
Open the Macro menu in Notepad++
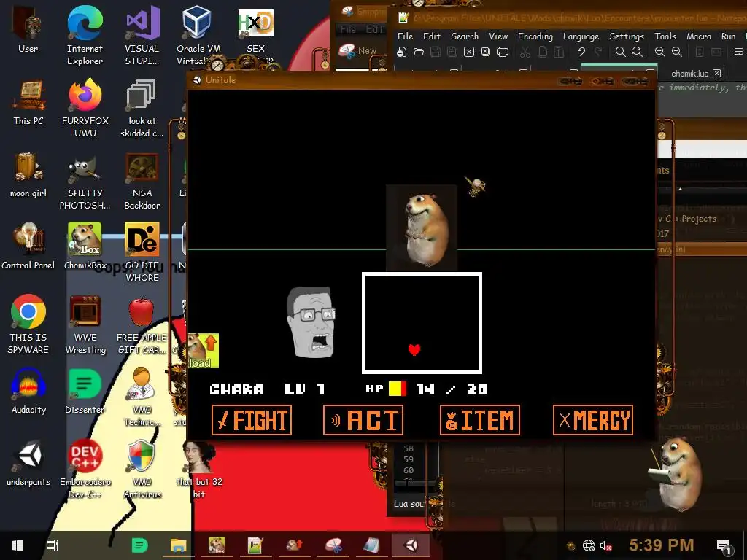coord(698,36)
